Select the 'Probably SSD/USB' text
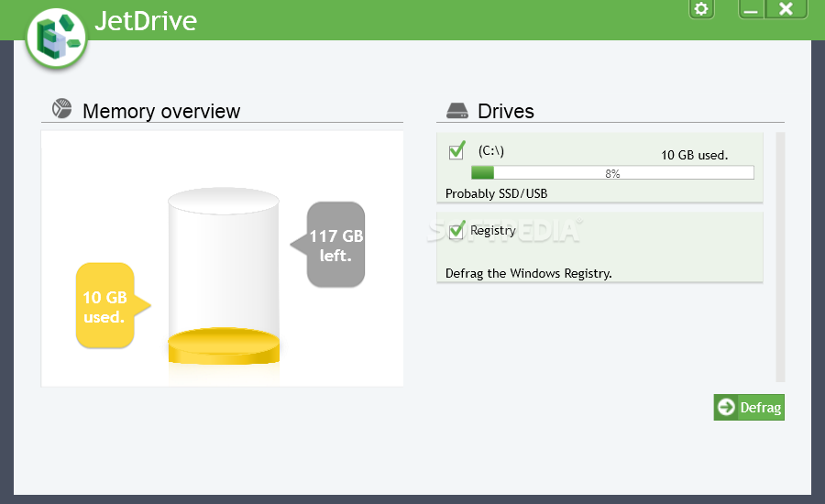 point(496,193)
